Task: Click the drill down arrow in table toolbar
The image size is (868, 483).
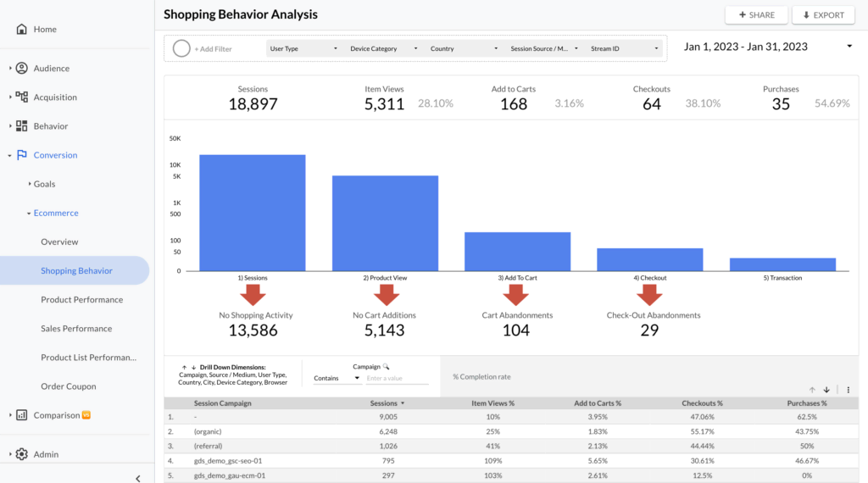Action: [826, 390]
